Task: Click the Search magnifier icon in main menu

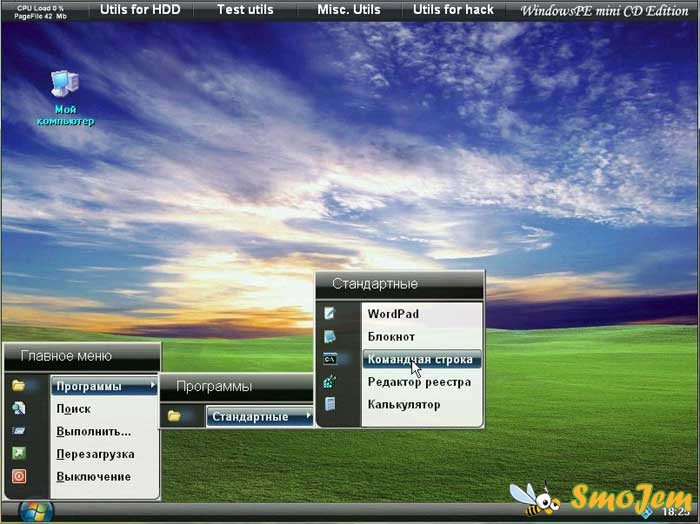Action: point(18,408)
